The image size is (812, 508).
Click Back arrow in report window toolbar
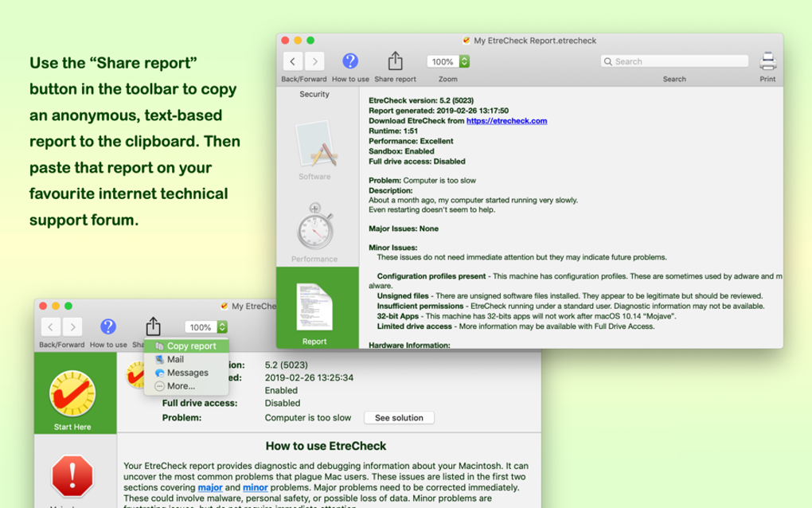pyautogui.click(x=293, y=61)
